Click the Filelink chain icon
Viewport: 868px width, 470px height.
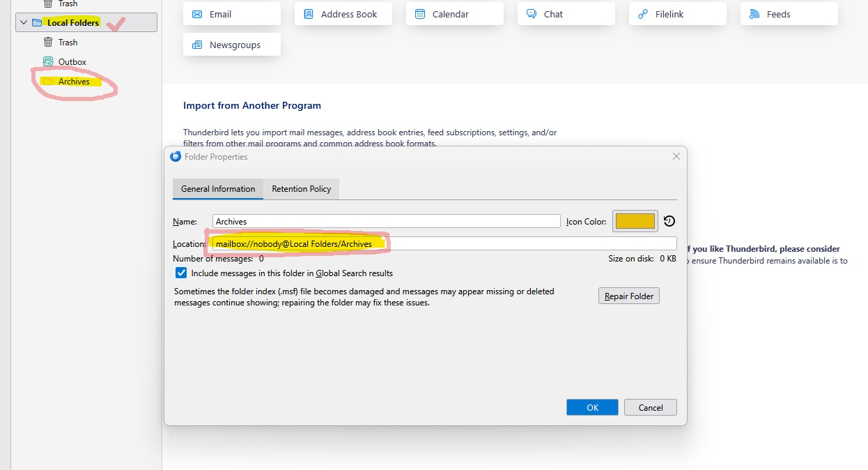pyautogui.click(x=643, y=14)
